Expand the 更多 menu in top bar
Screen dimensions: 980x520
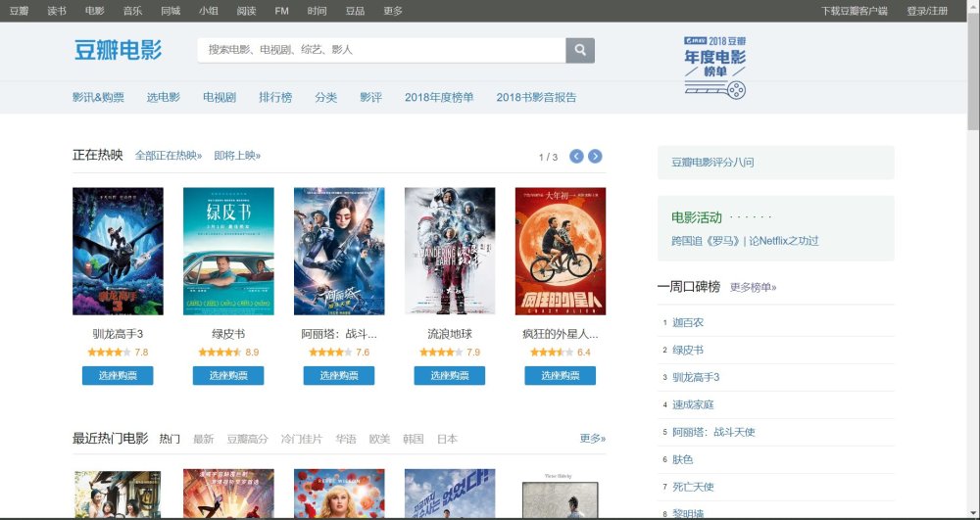393,11
